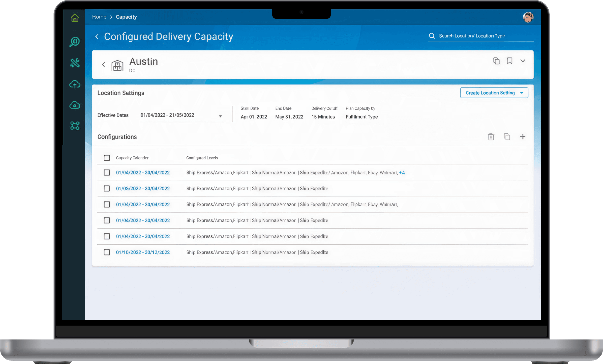Click the Home icon in sidebar
Image resolution: width=603 pixels, height=364 pixels.
[x=75, y=18]
